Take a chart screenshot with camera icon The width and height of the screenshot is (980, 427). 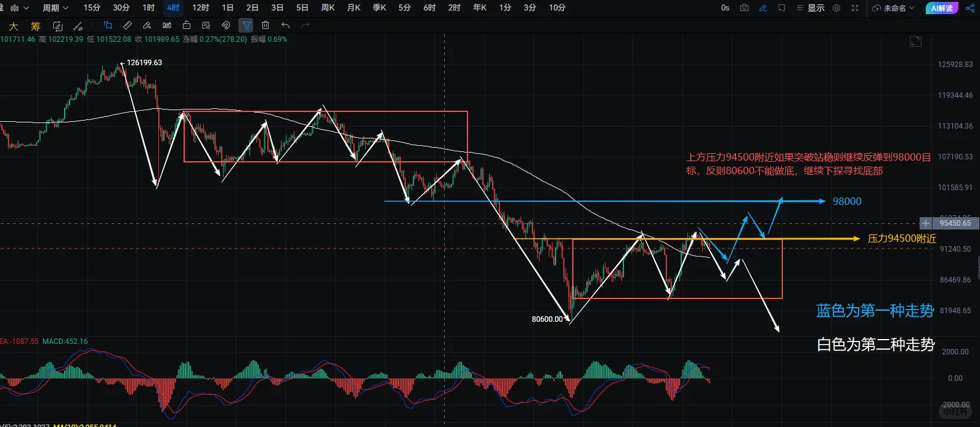click(x=744, y=8)
